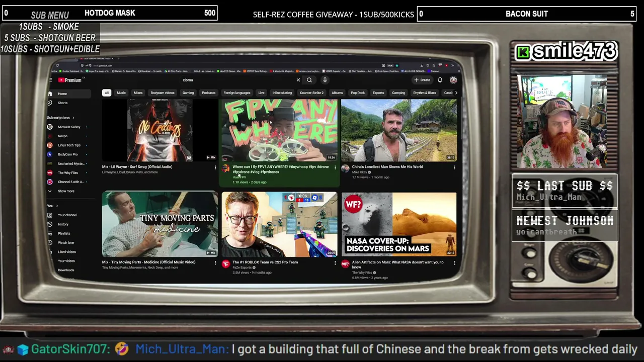Viewport: 644px width, 362px height.
Task: Select the Podcasts filter chip
Action: 208,93
